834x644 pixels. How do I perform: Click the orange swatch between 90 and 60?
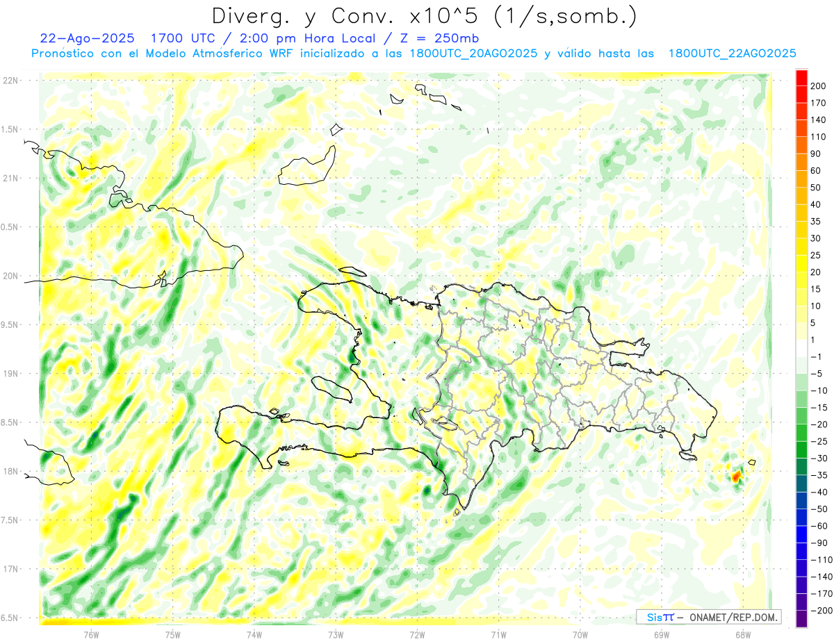click(x=801, y=163)
